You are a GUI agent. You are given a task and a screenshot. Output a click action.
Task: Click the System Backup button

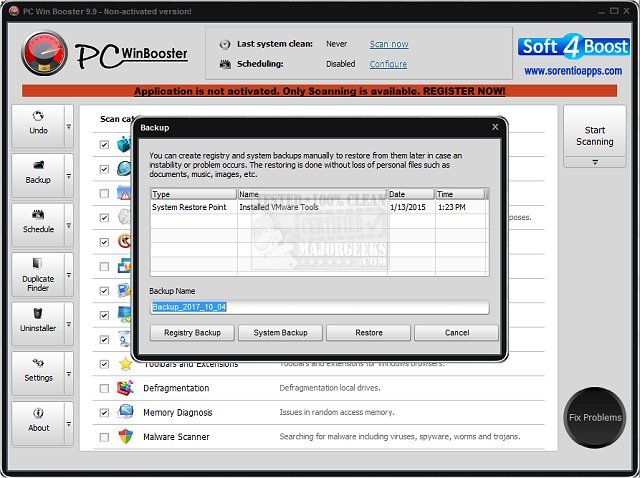pos(280,333)
